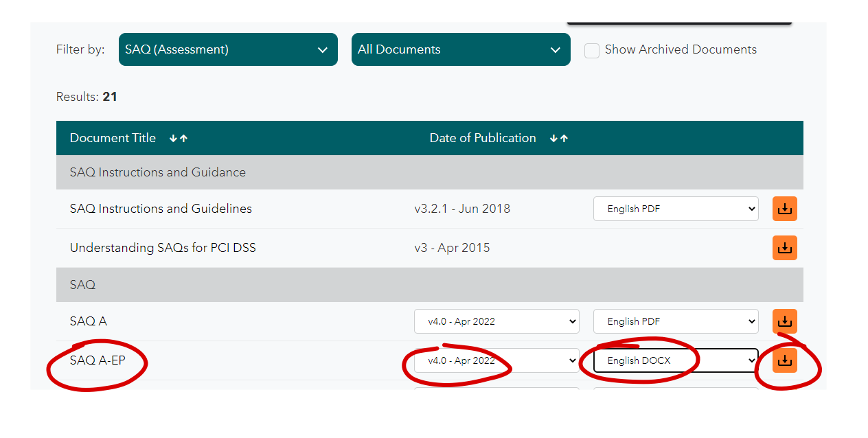Expand the All Documents filter dropdown
The width and height of the screenshot is (868, 438).
[x=461, y=49]
